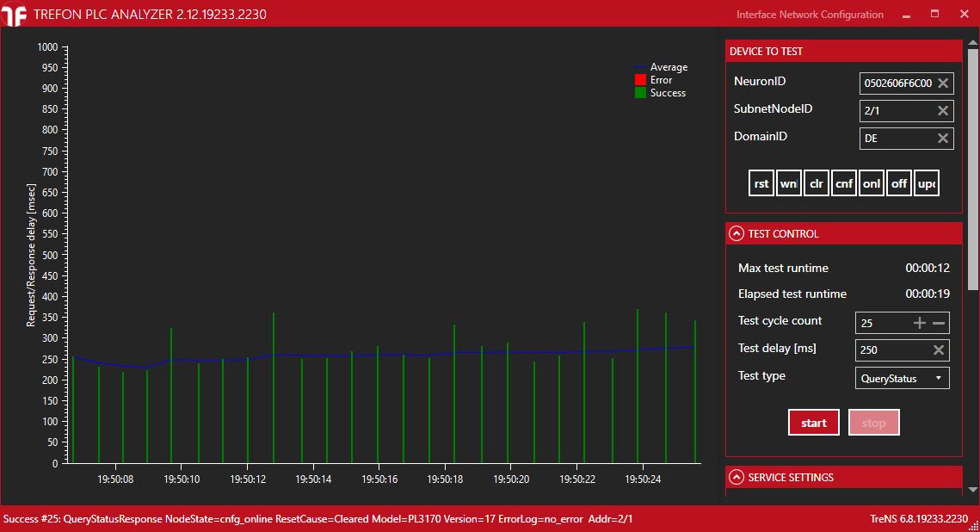The width and height of the screenshot is (980, 532).
Task: Clear the DomainID field via X icon
Action: (x=943, y=139)
